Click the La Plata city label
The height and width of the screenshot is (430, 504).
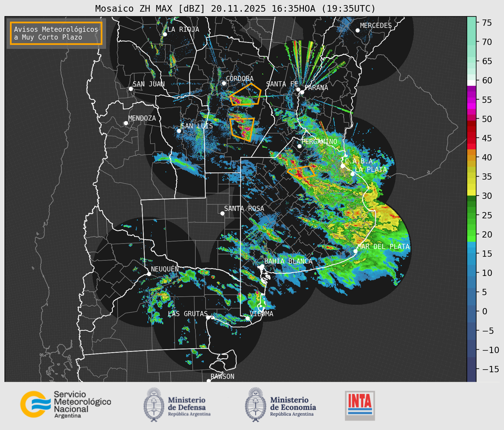pos(371,169)
